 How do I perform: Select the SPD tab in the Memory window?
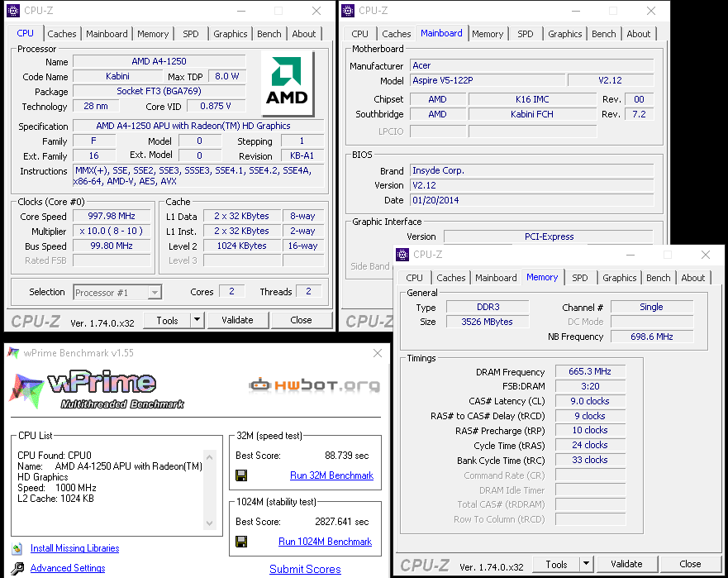pos(579,278)
